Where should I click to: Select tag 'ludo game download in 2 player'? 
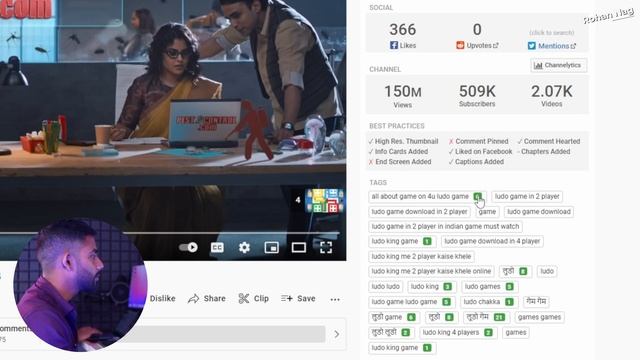coord(419,211)
